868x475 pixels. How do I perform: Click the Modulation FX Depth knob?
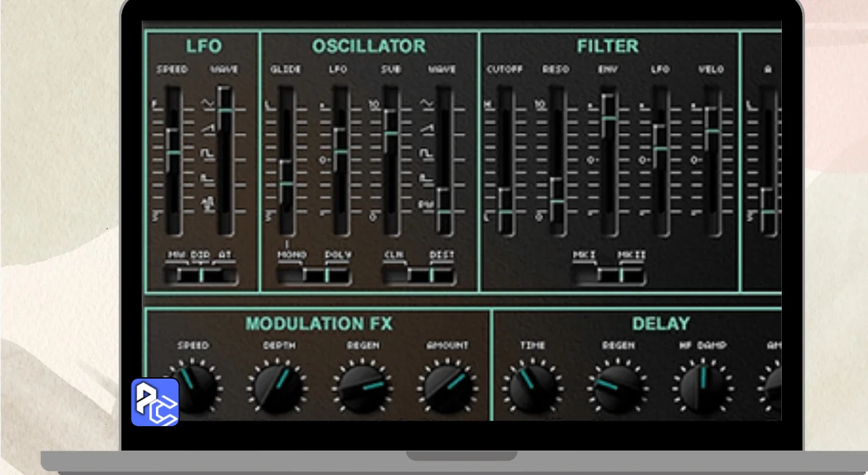[278, 387]
